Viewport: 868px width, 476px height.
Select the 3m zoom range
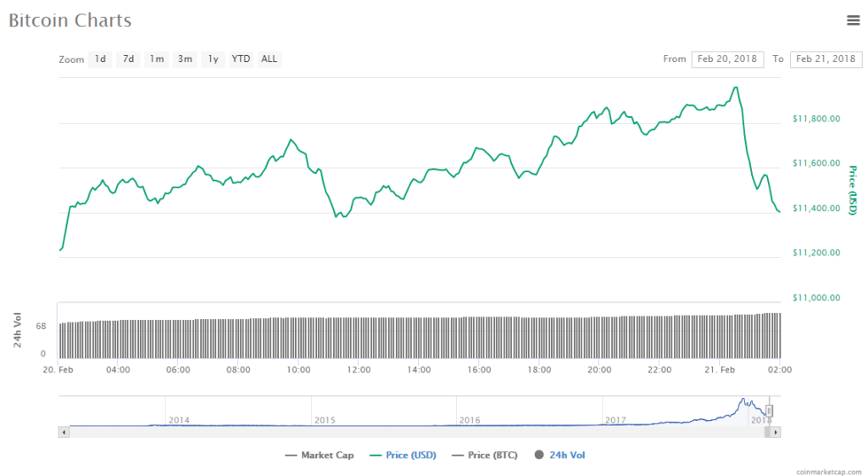[x=185, y=59]
